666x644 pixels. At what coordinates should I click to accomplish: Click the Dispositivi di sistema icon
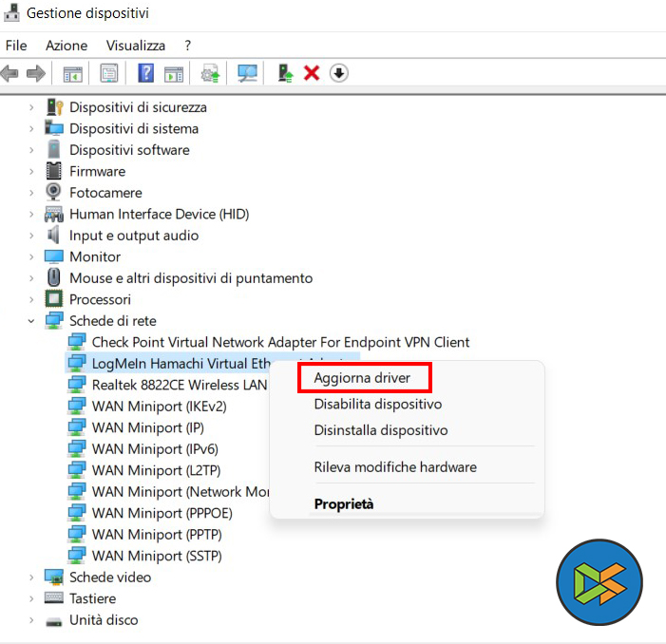pos(54,128)
